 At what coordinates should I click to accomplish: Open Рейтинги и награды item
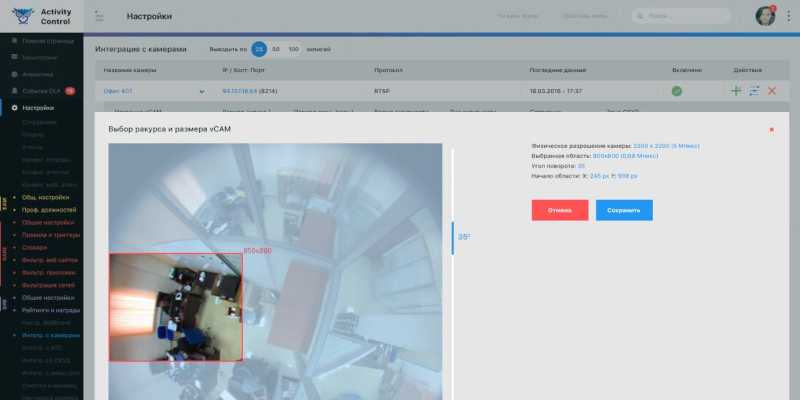[x=51, y=310]
